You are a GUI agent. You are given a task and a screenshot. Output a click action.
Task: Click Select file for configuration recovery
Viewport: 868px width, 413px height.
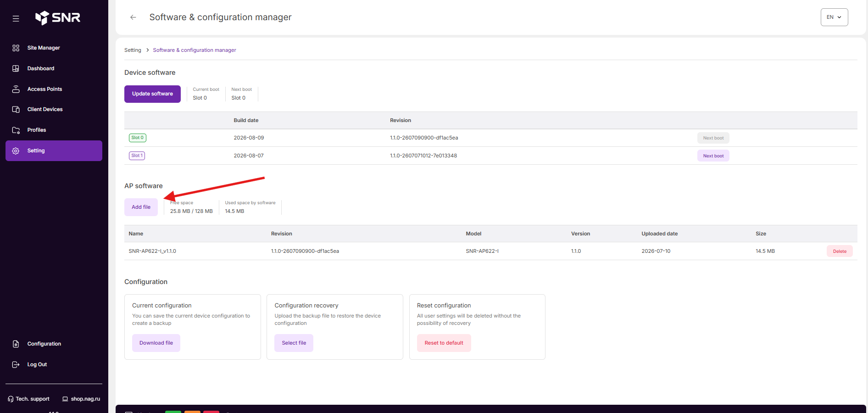tap(294, 343)
